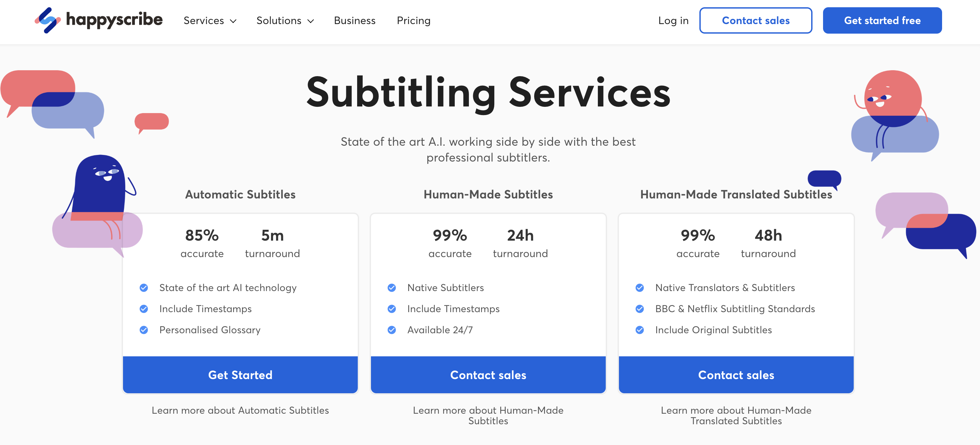Viewport: 980px width, 445px height.
Task: Click checkmark beside Include Original Subtitles
Action: pyautogui.click(x=639, y=330)
